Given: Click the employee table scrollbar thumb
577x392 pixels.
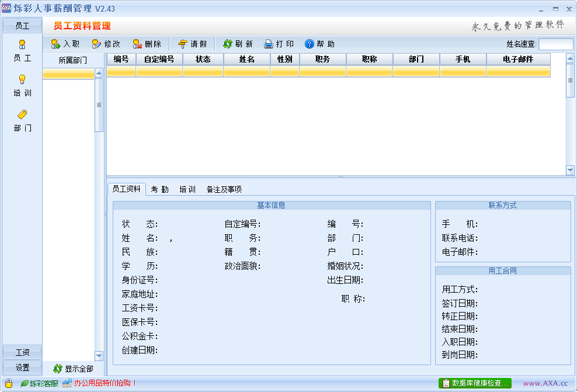Looking at the screenshot, I should 570,81.
